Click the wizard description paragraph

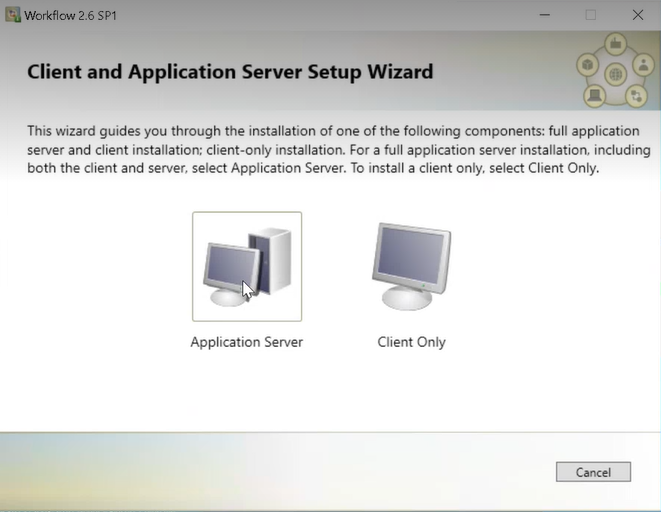(339, 150)
